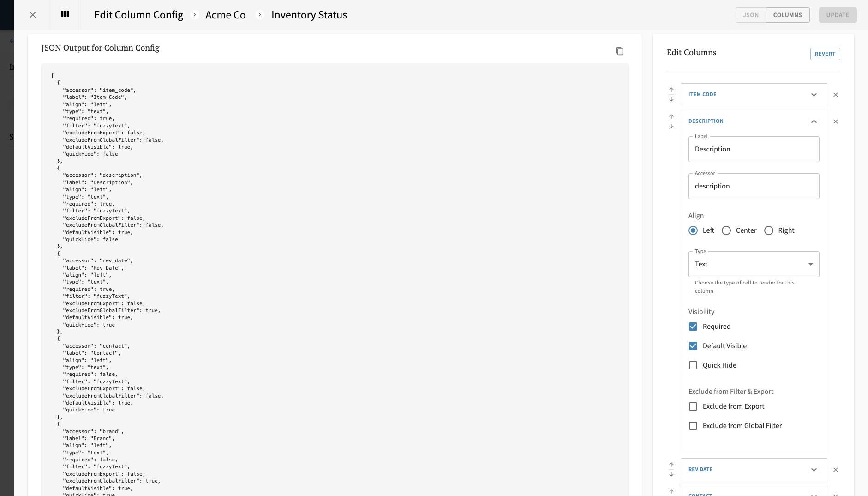
Task: Uncheck Required for Description
Action: click(x=693, y=327)
